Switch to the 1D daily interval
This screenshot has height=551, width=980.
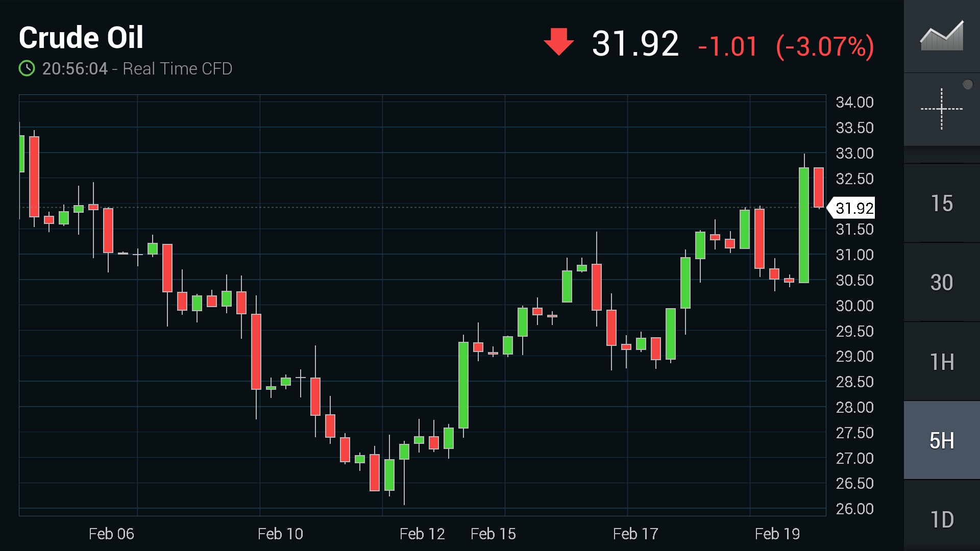coord(942,519)
